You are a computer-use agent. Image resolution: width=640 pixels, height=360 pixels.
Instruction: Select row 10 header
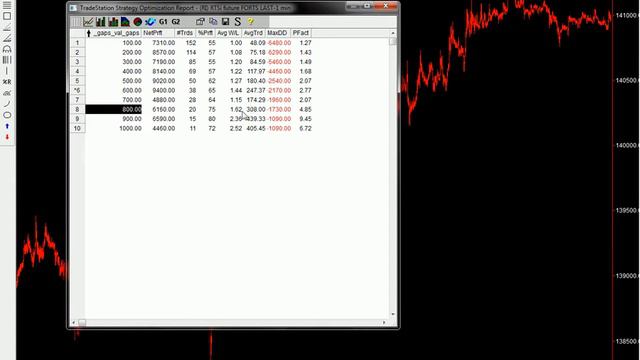click(x=77, y=128)
